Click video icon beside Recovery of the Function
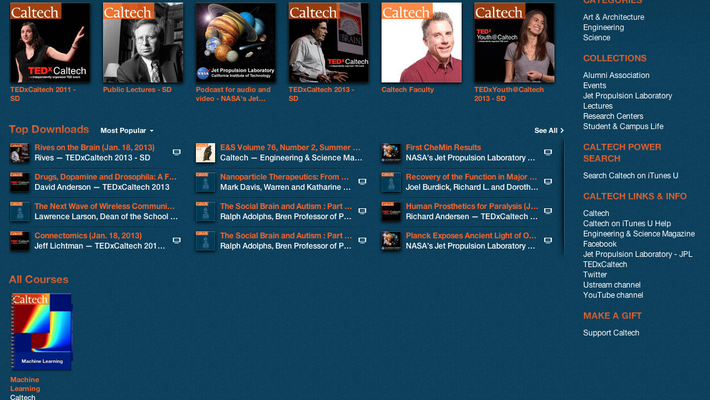Viewport: 710px width, 400px height. click(x=548, y=182)
